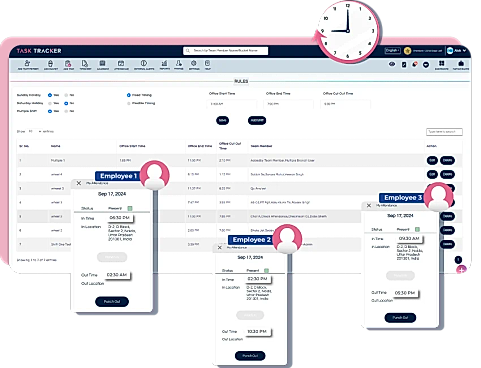
Task: Click Punch Out in Employee 3 card
Action: point(400,318)
